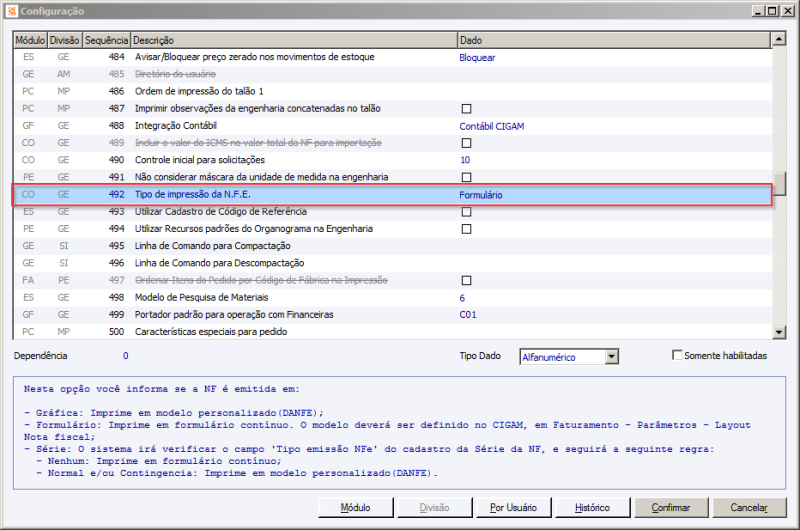800x530 pixels.
Task: Click the C01 value in row 499
Action: (x=468, y=315)
